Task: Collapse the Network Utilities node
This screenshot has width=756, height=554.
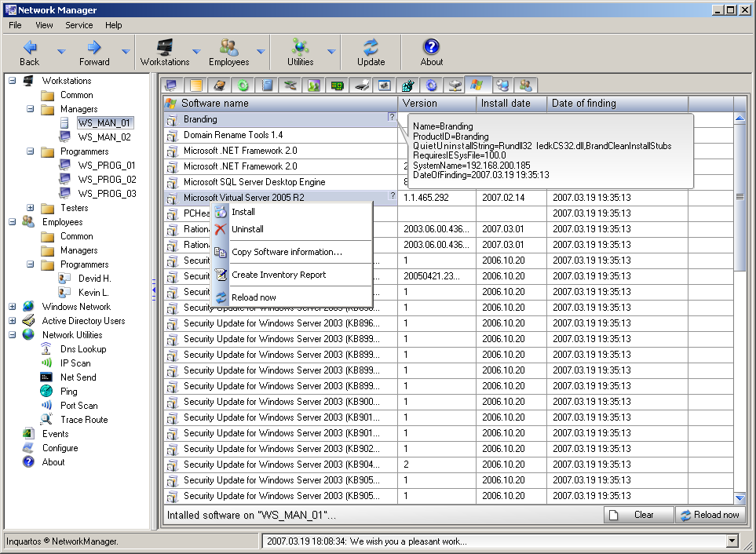Action: coord(12,334)
